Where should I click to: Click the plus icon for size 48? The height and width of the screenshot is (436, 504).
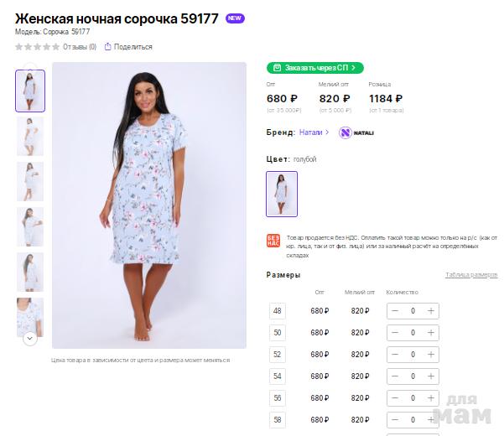tap(430, 311)
